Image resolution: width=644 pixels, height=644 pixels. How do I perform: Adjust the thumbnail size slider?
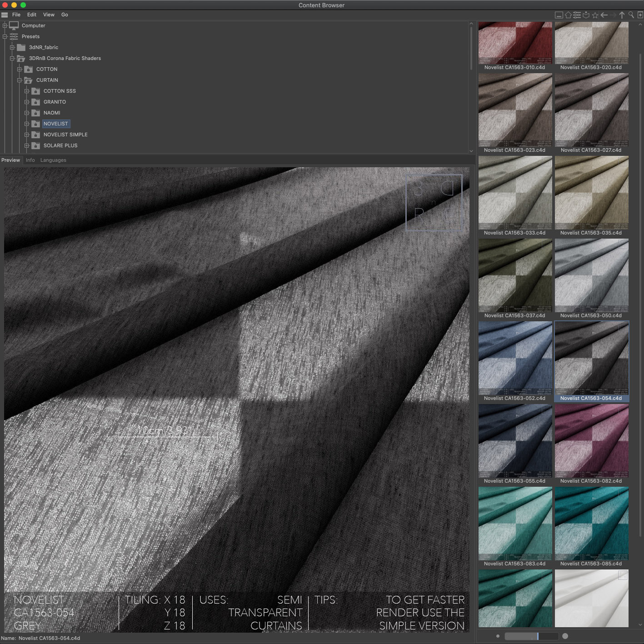[x=531, y=636]
